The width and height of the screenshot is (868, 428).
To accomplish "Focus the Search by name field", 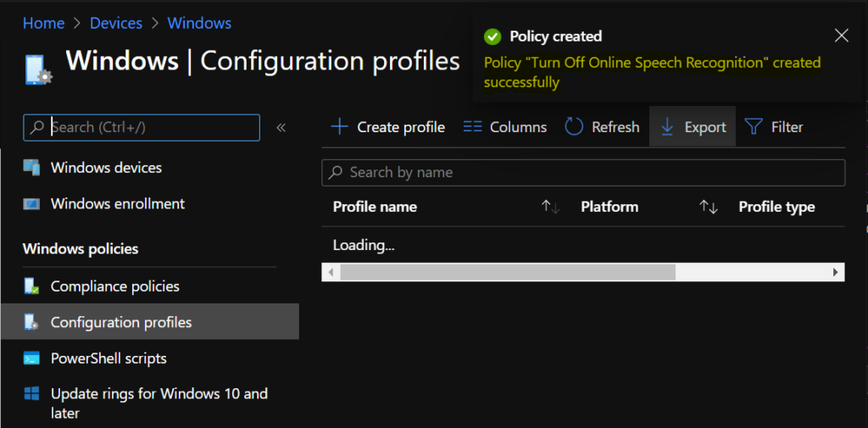I will [x=583, y=173].
